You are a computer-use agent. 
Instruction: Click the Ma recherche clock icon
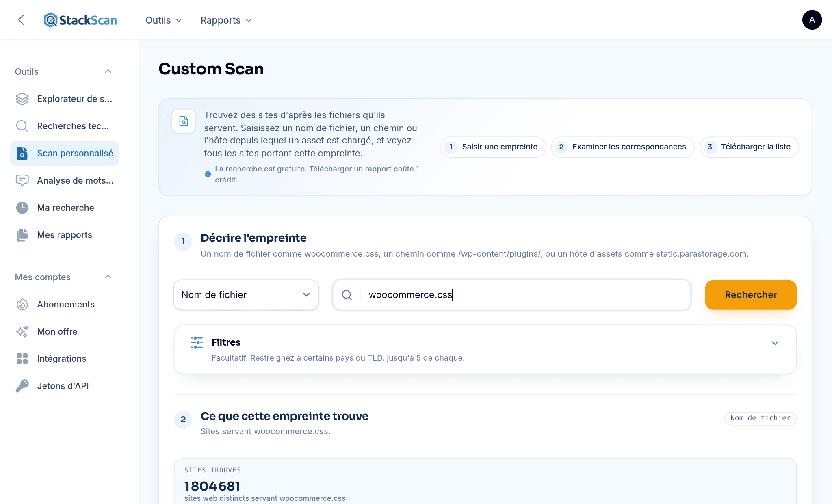point(22,208)
